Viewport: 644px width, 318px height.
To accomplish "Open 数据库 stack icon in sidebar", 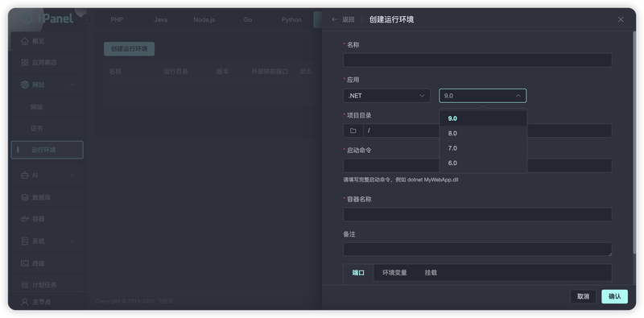I will [25, 197].
